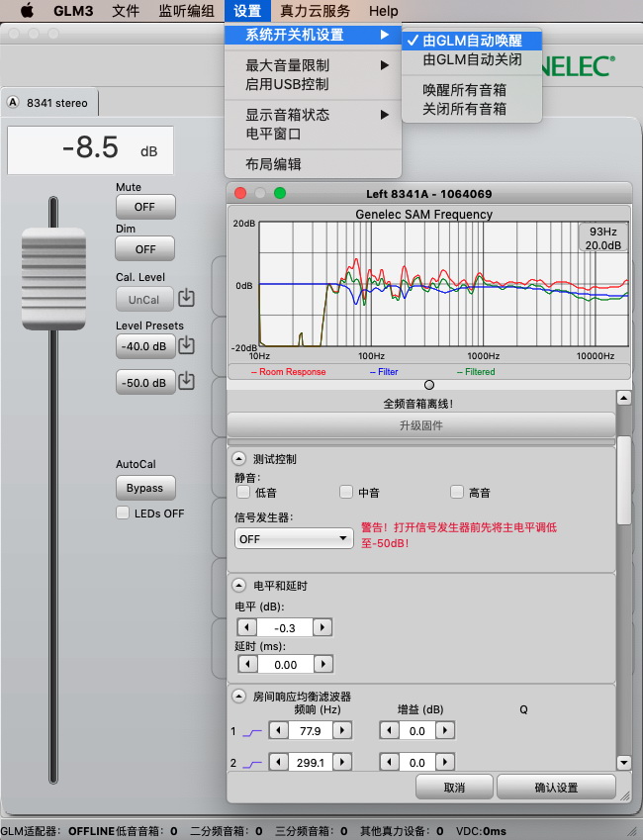Raise filter 2 frequency 299.1 arrow
This screenshot has height=840, width=643.
tap(342, 762)
